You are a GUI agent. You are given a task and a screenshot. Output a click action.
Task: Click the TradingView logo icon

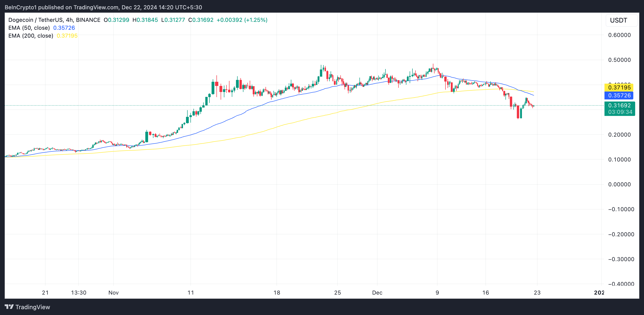(9, 307)
